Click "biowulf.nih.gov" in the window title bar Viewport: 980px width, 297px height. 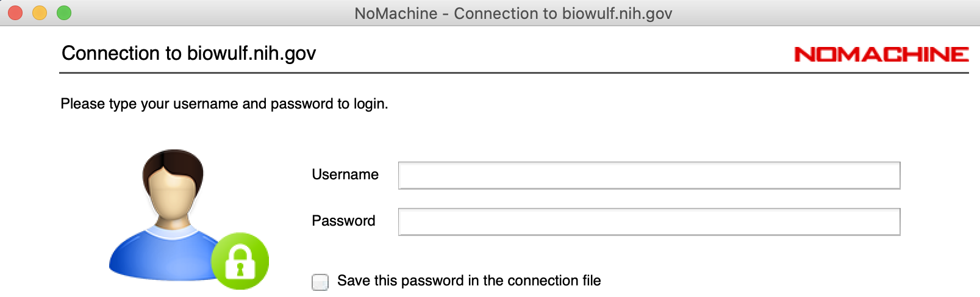coord(617,13)
